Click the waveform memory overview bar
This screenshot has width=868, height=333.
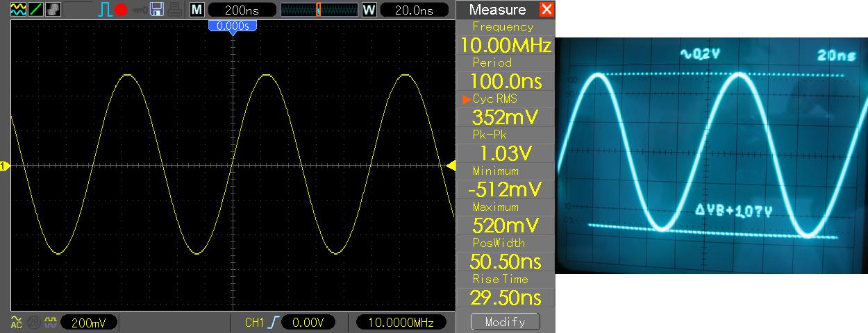[x=318, y=10]
